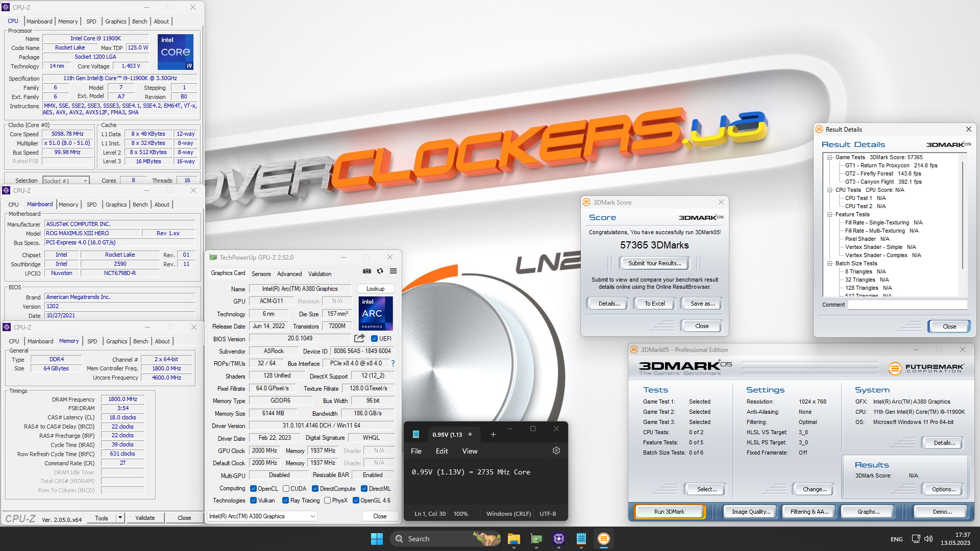Open File Explorer from the taskbar
This screenshot has width=980, height=551.
tap(513, 539)
